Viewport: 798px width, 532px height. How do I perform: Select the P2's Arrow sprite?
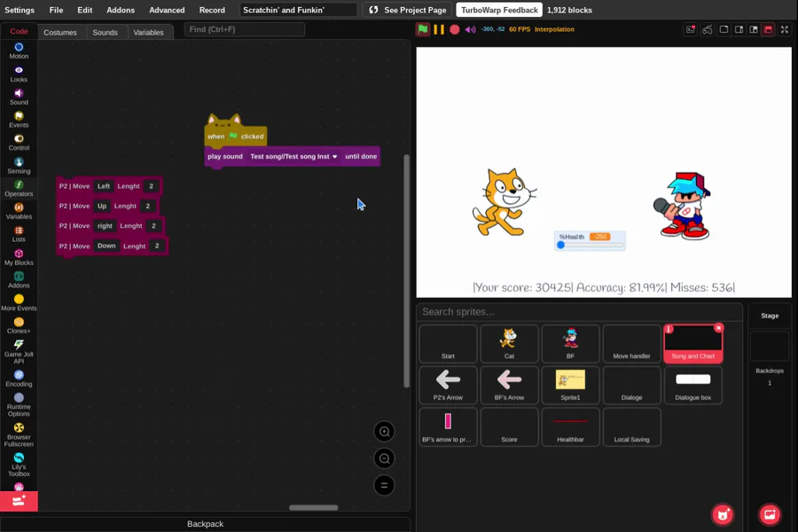(x=448, y=386)
